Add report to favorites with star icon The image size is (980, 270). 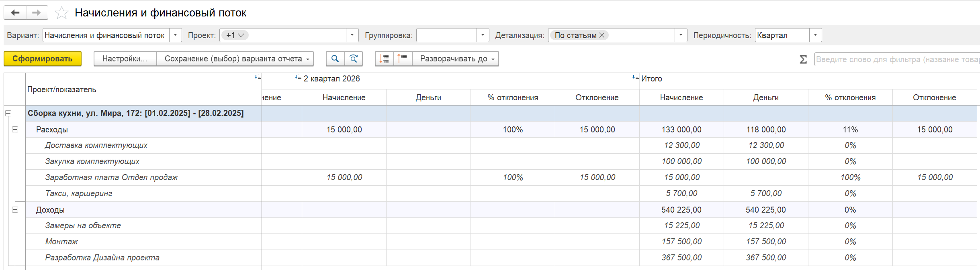click(61, 13)
